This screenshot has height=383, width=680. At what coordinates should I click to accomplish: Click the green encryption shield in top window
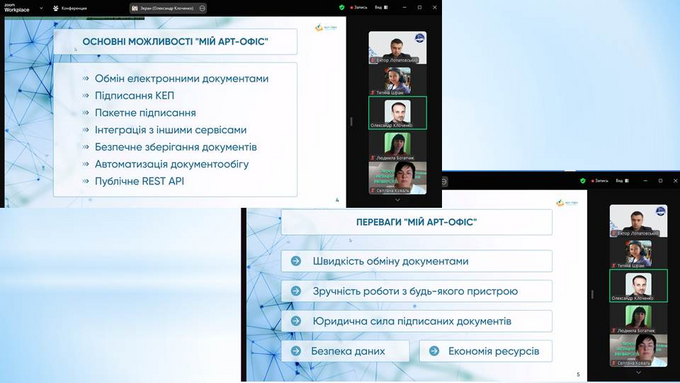coord(342,7)
